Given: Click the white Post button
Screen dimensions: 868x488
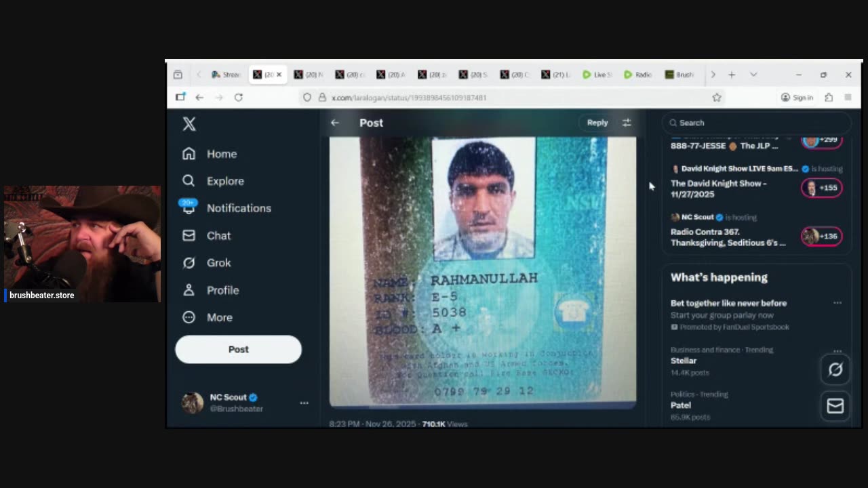Looking at the screenshot, I should [238, 349].
